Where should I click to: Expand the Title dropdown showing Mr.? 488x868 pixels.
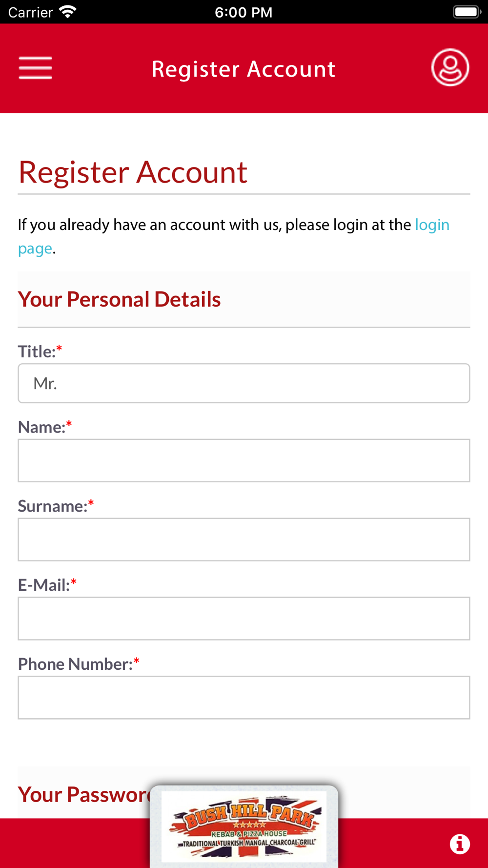(x=244, y=383)
